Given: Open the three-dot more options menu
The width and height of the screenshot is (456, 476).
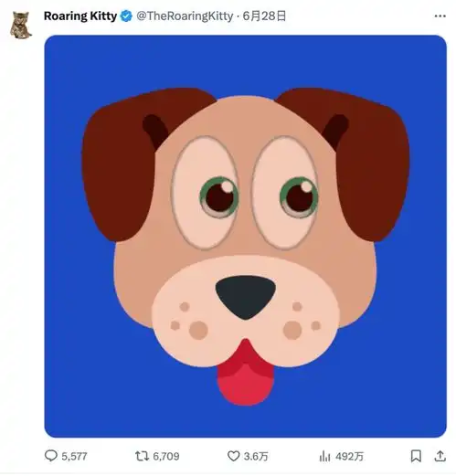Looking at the screenshot, I should 440,16.
